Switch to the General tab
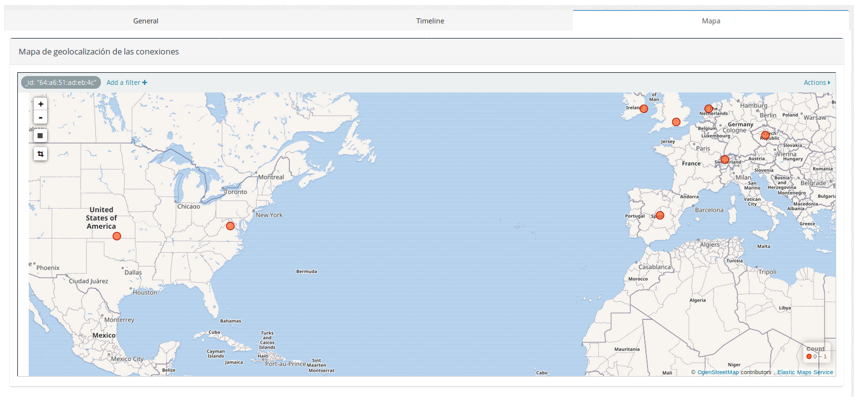 coord(146,21)
